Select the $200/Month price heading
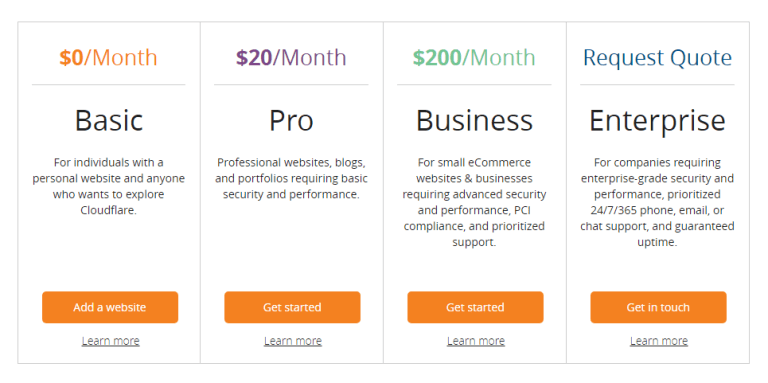Image resolution: width=768 pixels, height=383 pixels. [474, 58]
